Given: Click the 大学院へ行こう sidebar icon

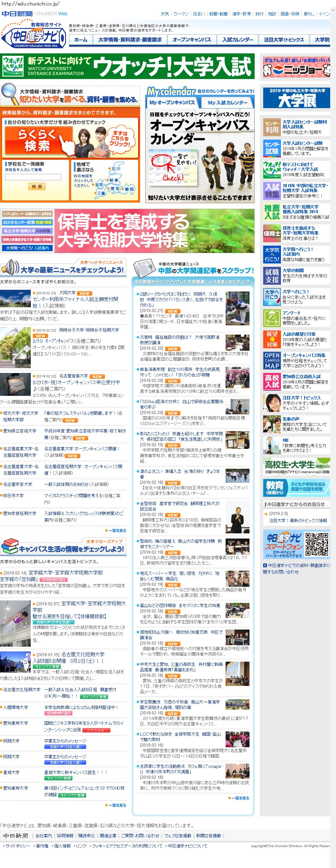Looking at the screenshot, I should pyautogui.click(x=272, y=255).
